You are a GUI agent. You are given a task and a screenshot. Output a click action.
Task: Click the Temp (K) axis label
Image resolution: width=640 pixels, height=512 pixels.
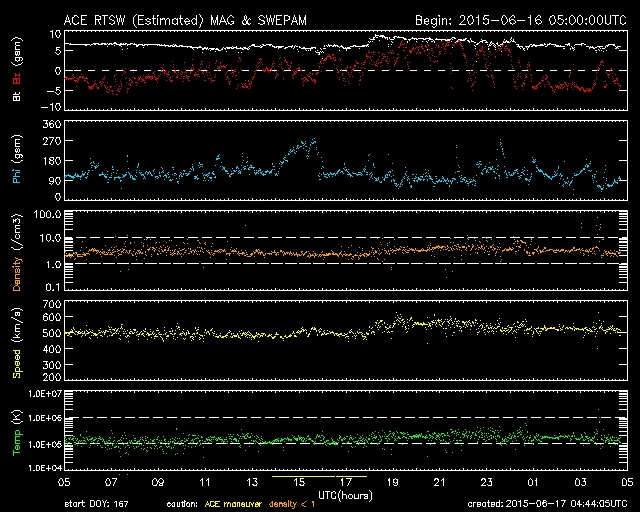[x=15, y=430]
